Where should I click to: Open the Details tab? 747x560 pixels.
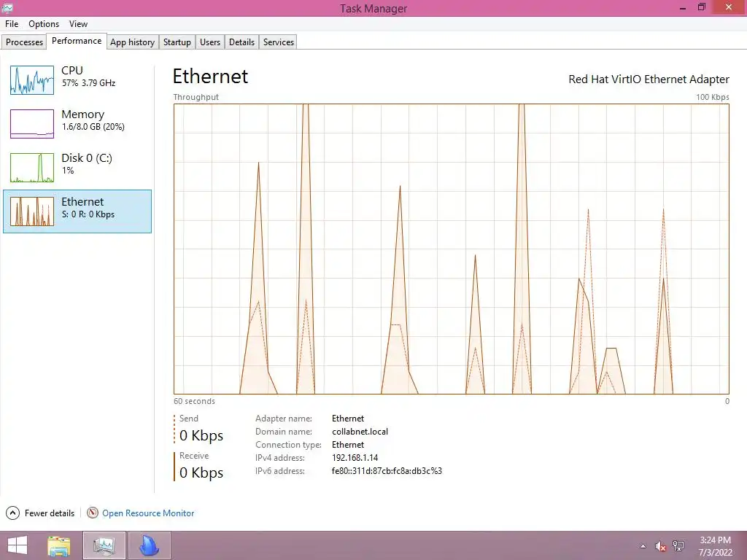(x=241, y=42)
